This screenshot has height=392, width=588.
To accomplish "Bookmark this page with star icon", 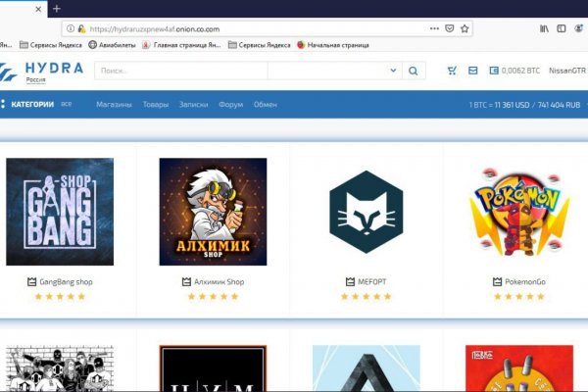I will click(465, 28).
